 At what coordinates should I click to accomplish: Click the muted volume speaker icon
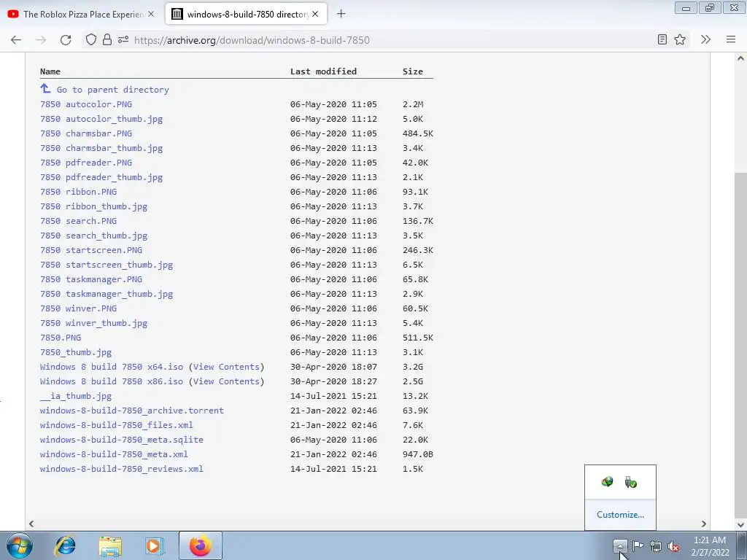point(673,546)
